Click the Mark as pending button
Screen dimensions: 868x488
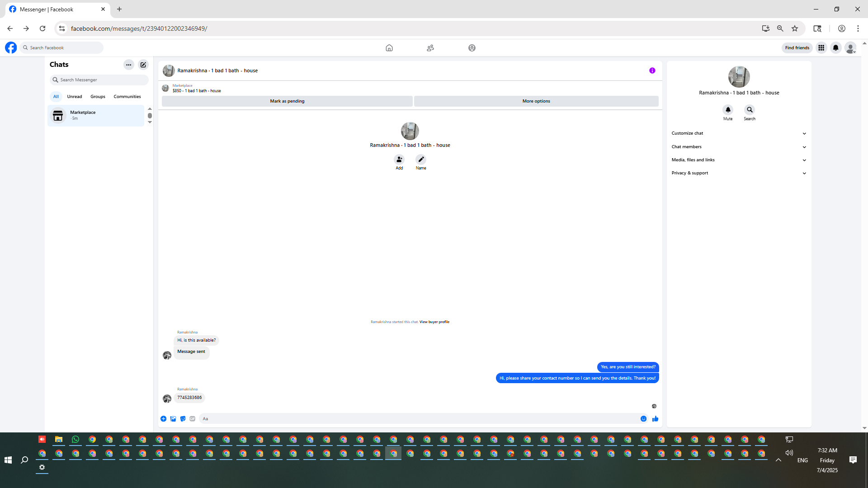(x=287, y=101)
